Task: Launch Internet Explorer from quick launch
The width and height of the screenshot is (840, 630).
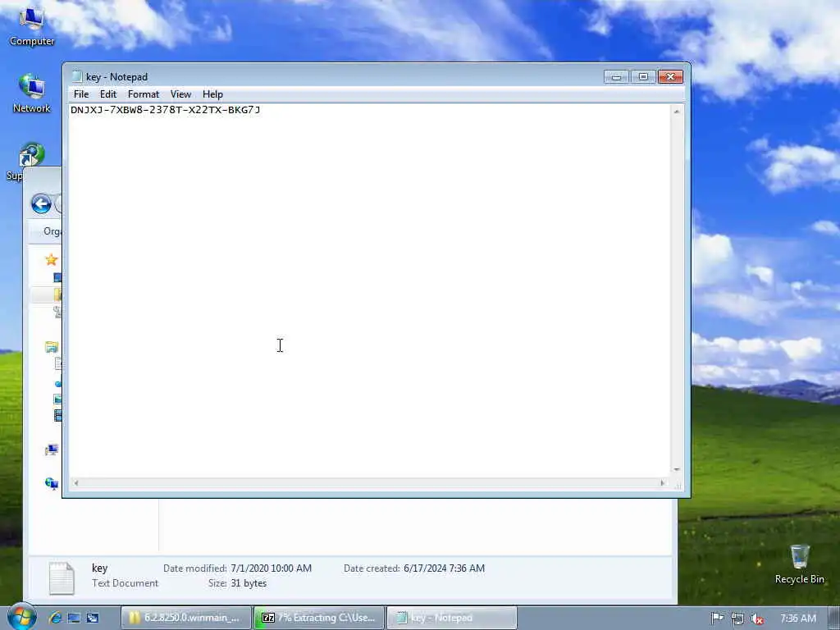Action: (x=55, y=618)
